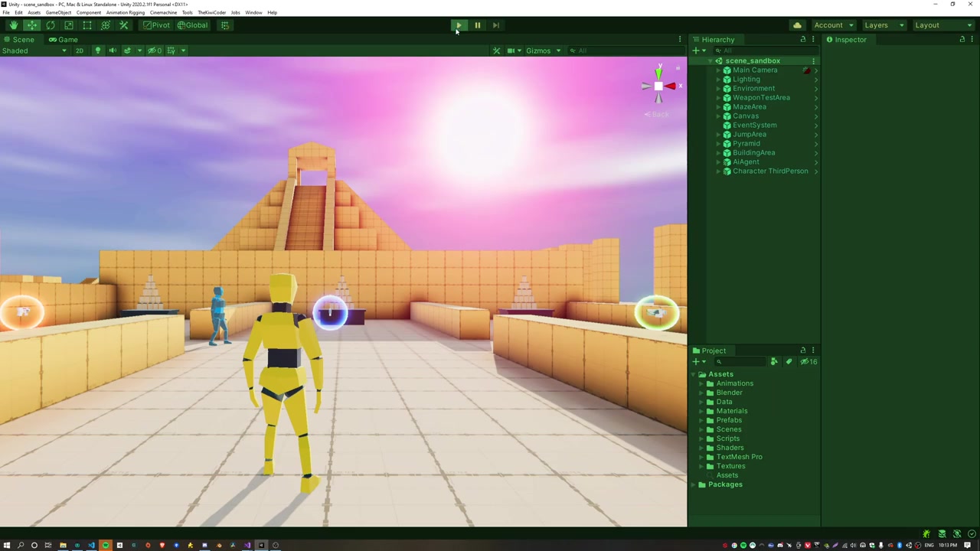
Task: Toggle scene audio with the speaker icon
Action: 113,51
